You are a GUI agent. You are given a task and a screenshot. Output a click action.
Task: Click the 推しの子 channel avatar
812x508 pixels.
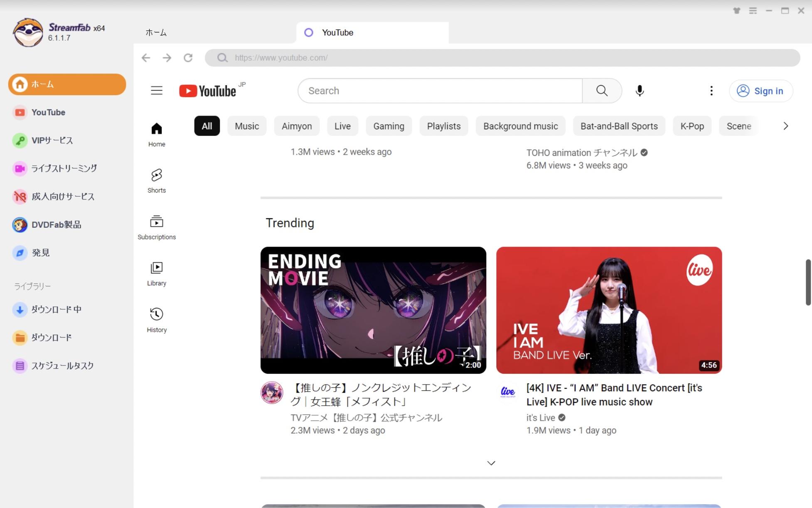(272, 392)
